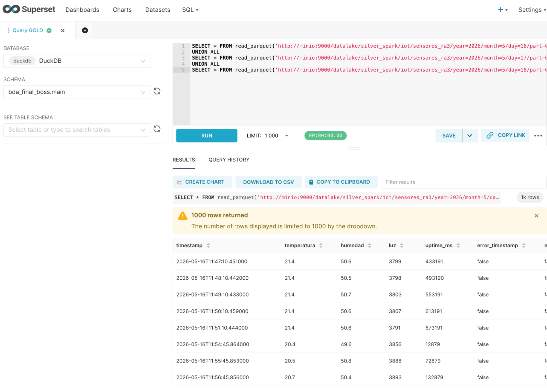The width and height of the screenshot is (547, 392).
Task: Sort by luz column
Action: (x=402, y=246)
